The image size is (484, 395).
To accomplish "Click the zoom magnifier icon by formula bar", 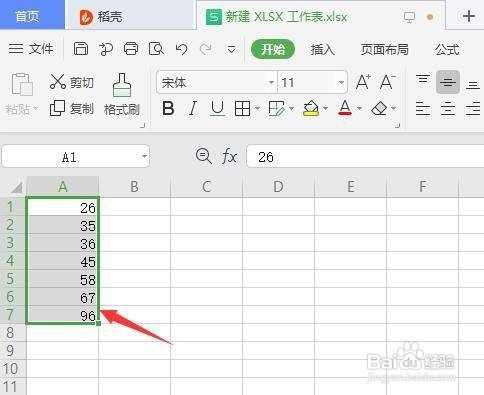I will 203,156.
